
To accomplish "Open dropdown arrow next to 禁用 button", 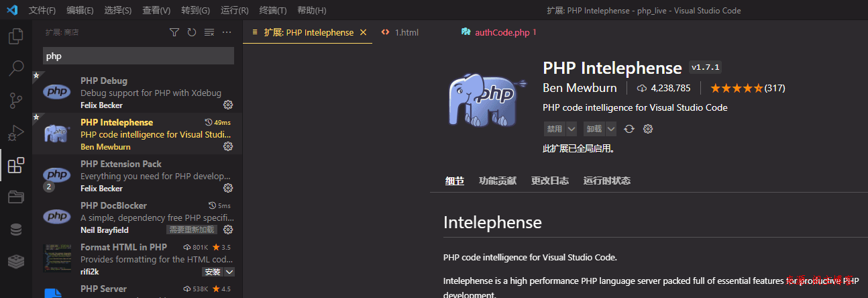I will (572, 129).
